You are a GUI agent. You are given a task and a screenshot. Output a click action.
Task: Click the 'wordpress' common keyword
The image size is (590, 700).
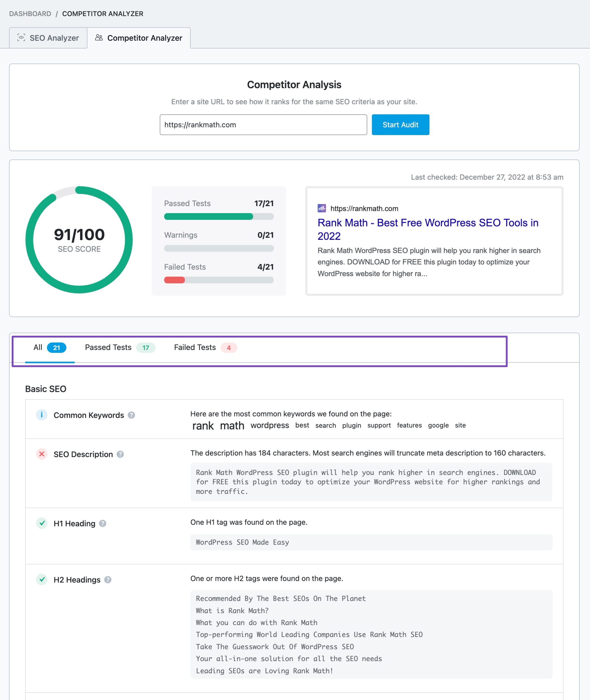[x=270, y=425]
